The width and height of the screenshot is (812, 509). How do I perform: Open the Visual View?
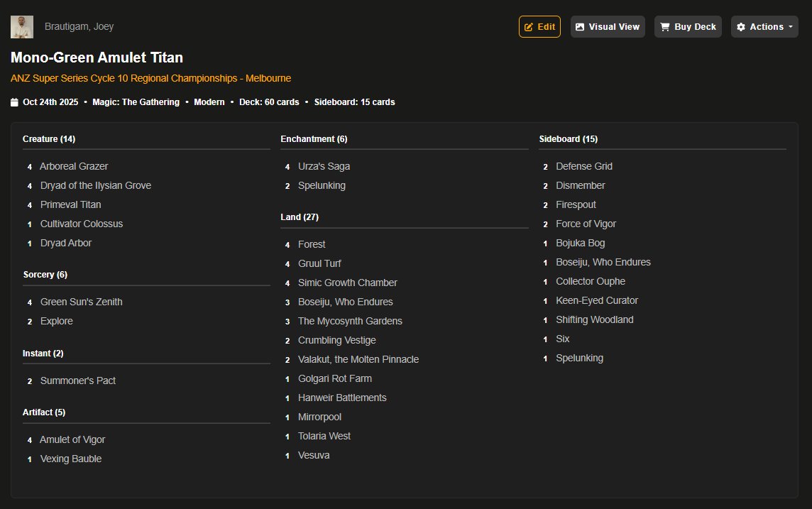coord(608,27)
